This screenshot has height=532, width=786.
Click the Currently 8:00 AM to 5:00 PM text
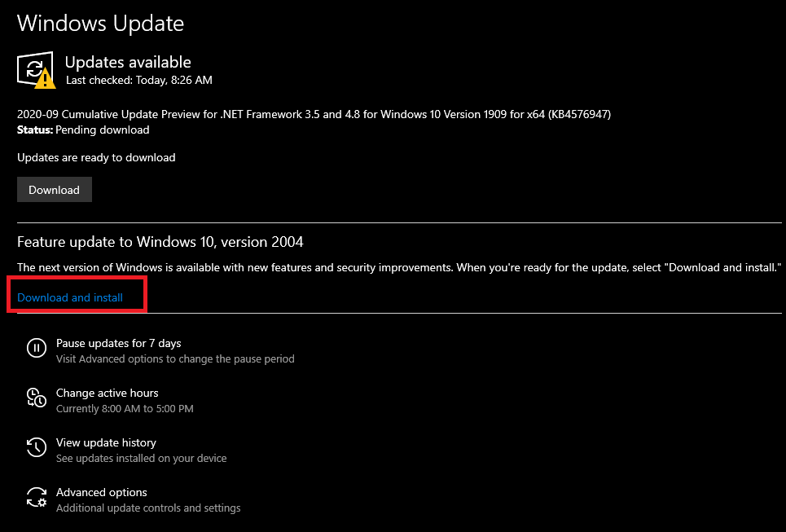pyautogui.click(x=124, y=408)
